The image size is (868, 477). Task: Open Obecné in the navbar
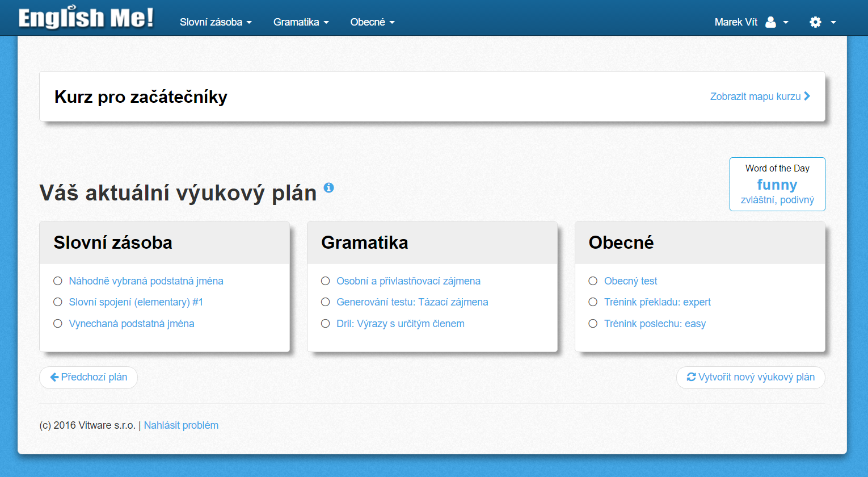click(368, 22)
